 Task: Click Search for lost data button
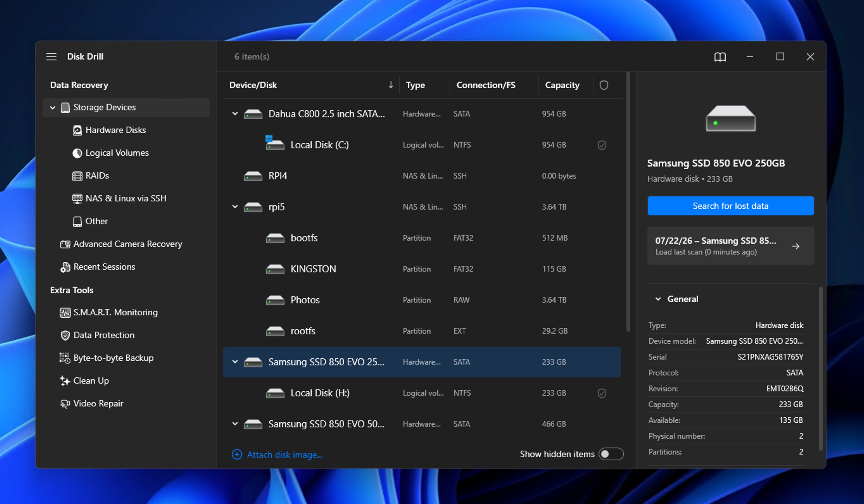click(731, 206)
